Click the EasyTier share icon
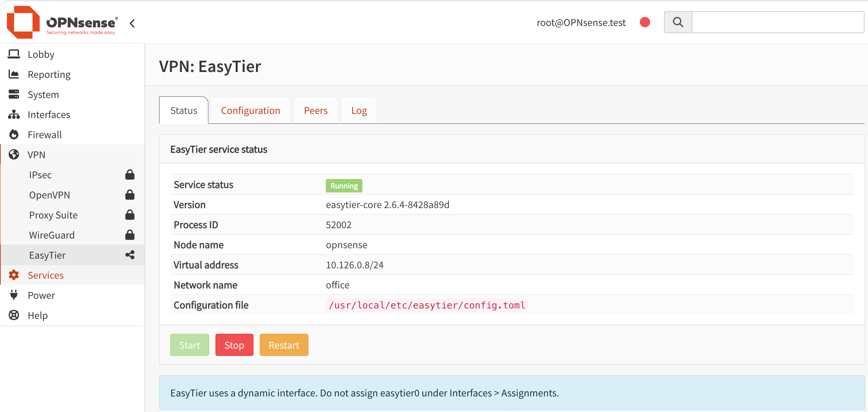Image resolution: width=868 pixels, height=412 pixels. (130, 255)
